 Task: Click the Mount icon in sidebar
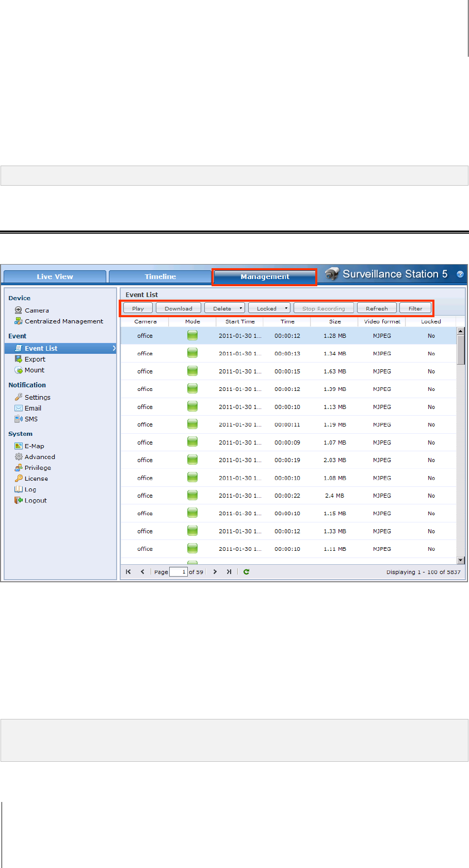coord(19,370)
